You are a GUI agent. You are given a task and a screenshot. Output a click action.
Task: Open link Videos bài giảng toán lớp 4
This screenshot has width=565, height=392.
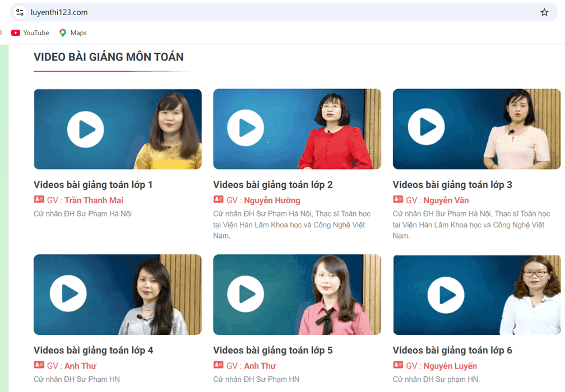click(x=93, y=350)
